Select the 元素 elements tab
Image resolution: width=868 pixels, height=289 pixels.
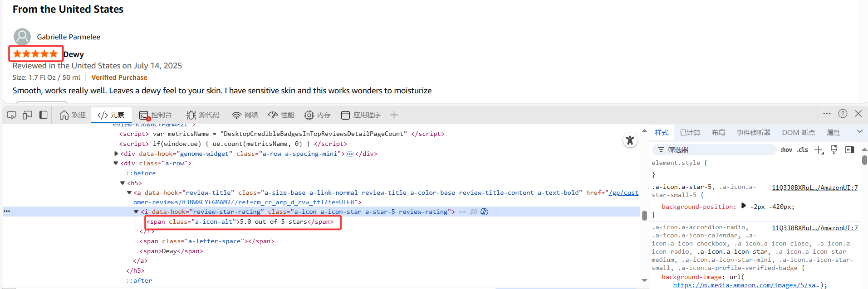111,115
